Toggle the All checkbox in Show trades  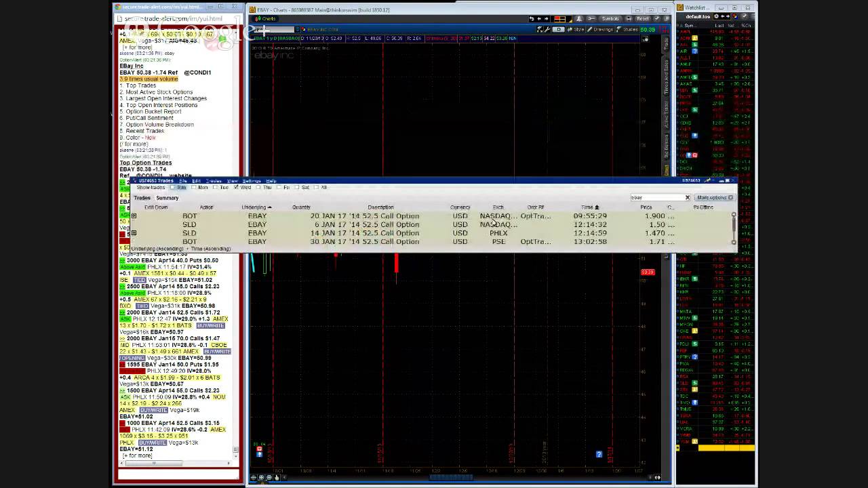pos(316,188)
